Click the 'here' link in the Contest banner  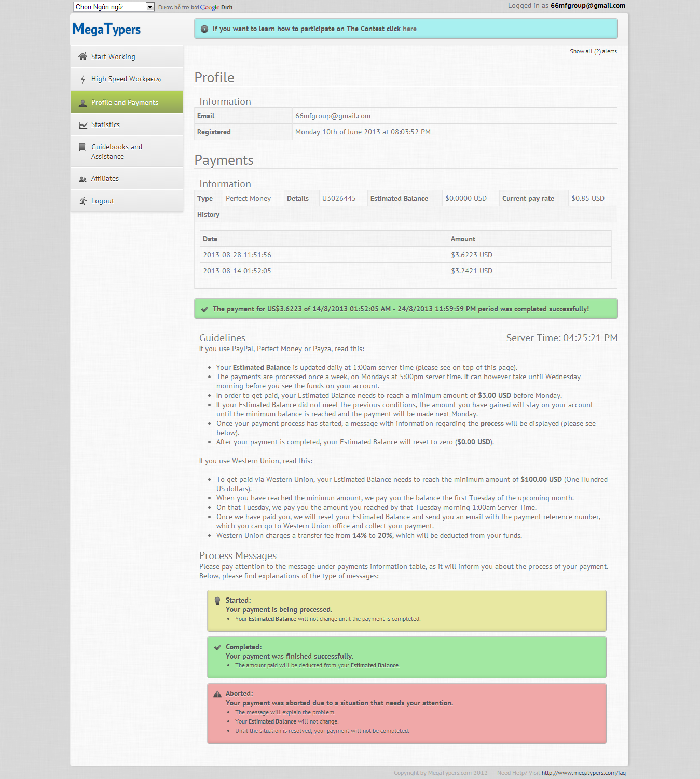point(409,29)
